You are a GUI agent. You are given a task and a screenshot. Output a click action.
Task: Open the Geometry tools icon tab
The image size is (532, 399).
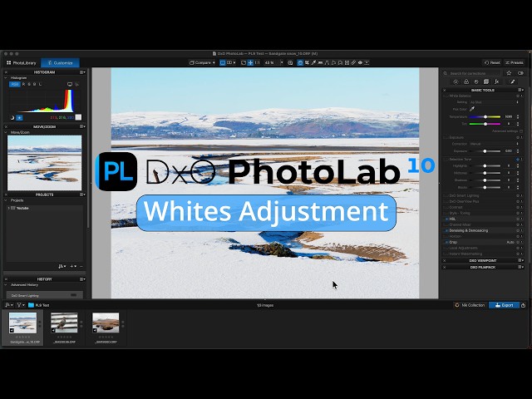tap(486, 81)
